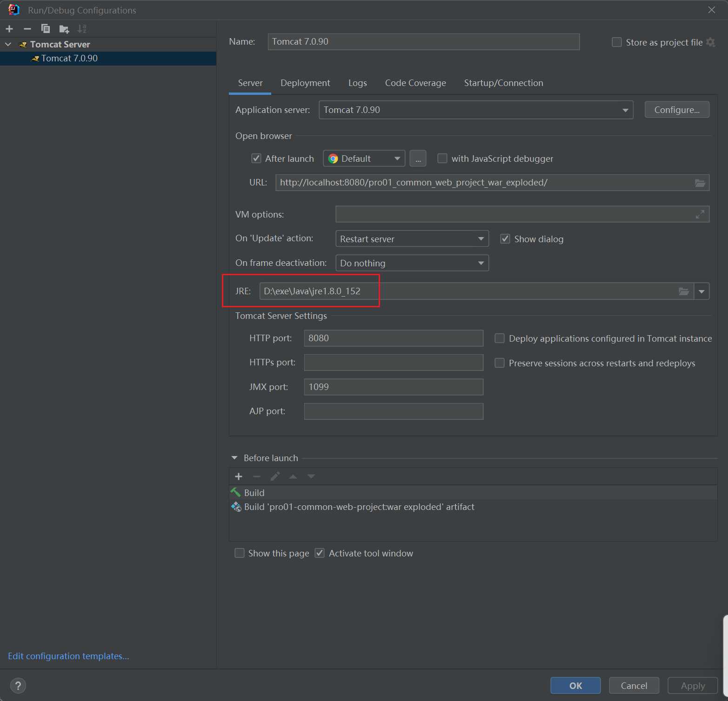Switch to the Deployment tab
The height and width of the screenshot is (701, 728).
[x=305, y=83]
